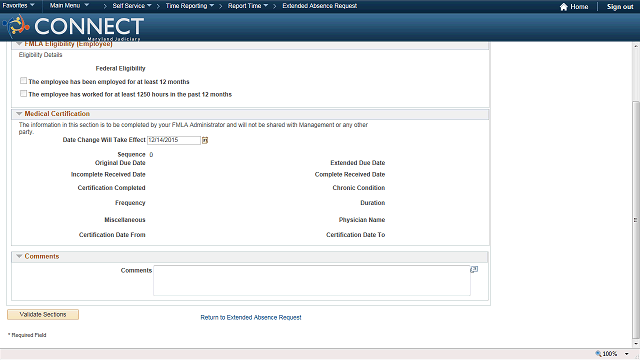
Task: Click the Federal Eligibility heading
Action: 120,69
